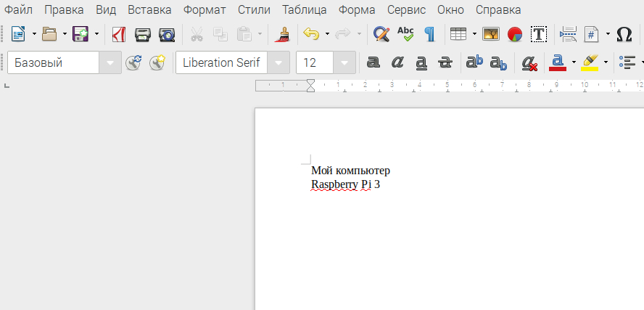Toggle bold formatting

[x=373, y=62]
